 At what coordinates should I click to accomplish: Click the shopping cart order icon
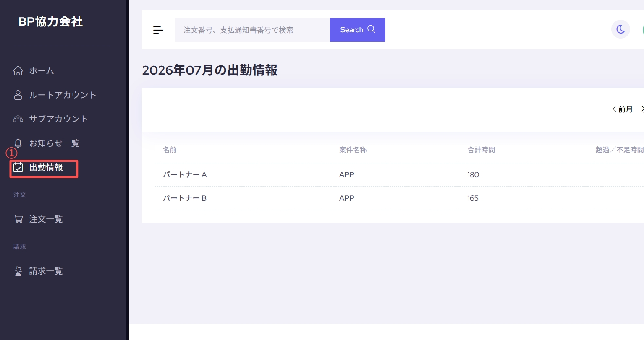18,219
